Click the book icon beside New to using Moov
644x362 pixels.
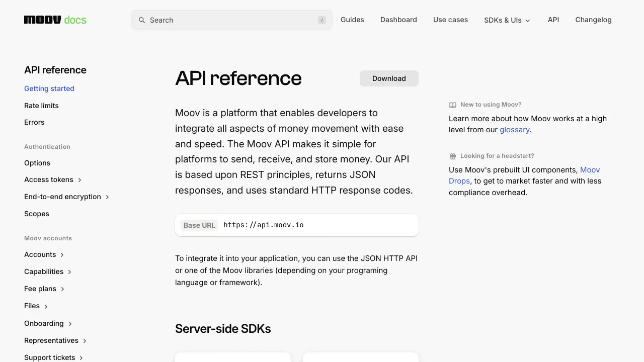[x=453, y=105]
